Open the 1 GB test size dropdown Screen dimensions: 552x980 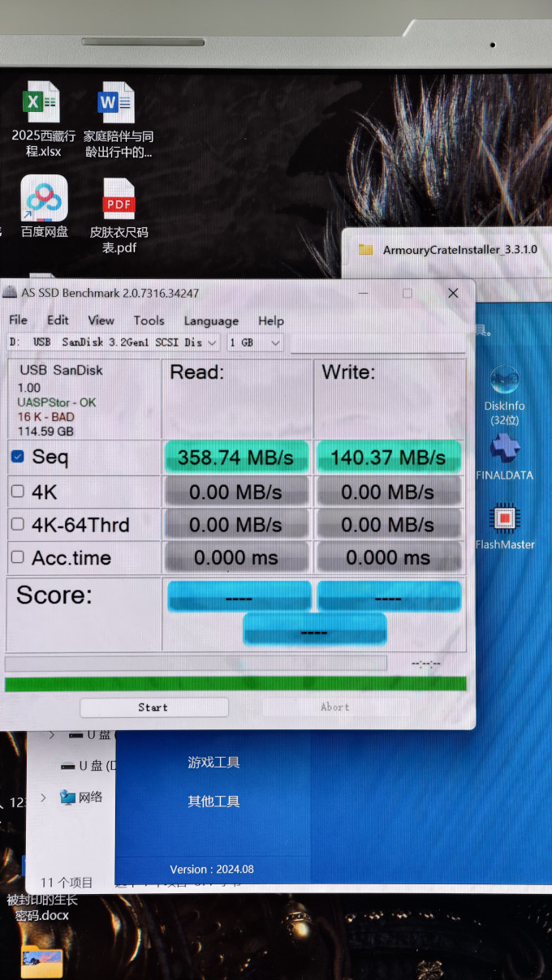click(x=255, y=342)
